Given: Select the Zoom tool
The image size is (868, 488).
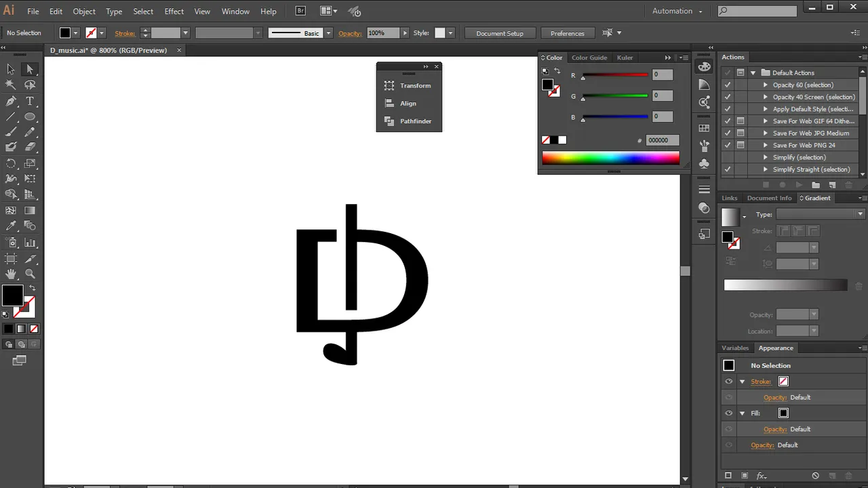Looking at the screenshot, I should click(30, 274).
